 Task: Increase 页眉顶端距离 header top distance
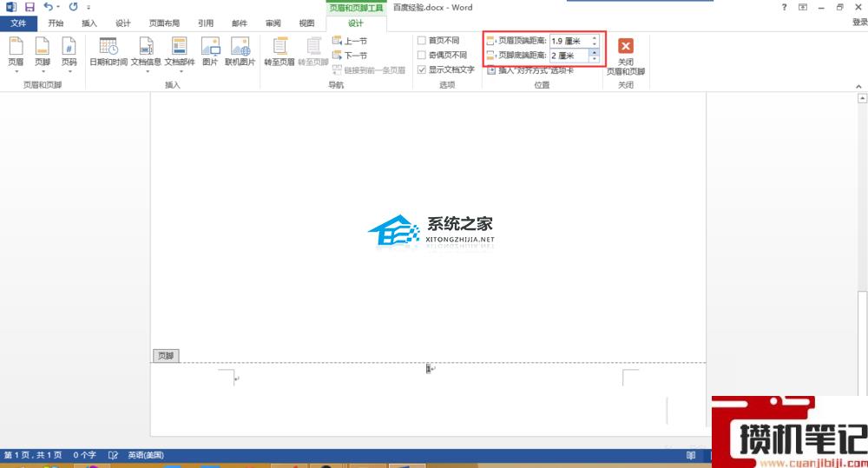pos(595,38)
